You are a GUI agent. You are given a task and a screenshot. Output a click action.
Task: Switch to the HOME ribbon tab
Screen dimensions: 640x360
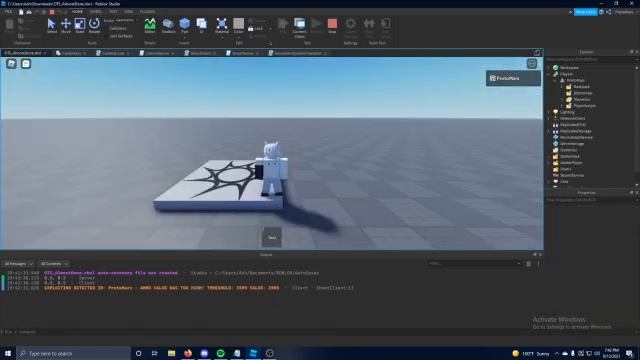pos(77,12)
